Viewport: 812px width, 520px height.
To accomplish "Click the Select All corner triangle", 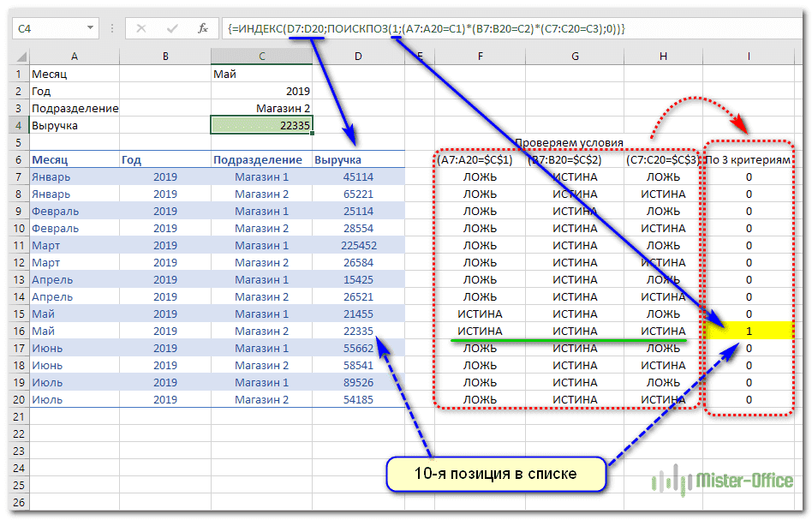I will click(x=21, y=57).
